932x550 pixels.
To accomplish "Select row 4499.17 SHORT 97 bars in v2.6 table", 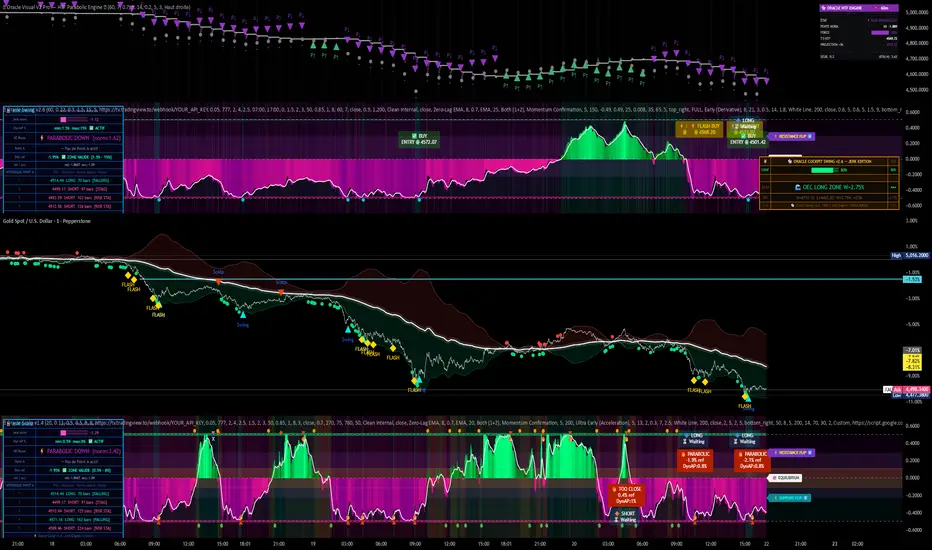I will [x=79, y=188].
